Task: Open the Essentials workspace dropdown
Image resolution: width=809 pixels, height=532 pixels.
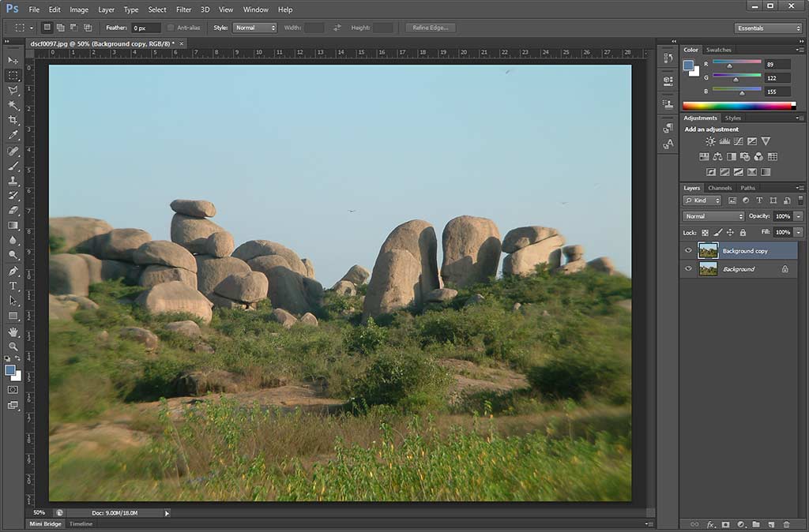Action: (x=768, y=28)
